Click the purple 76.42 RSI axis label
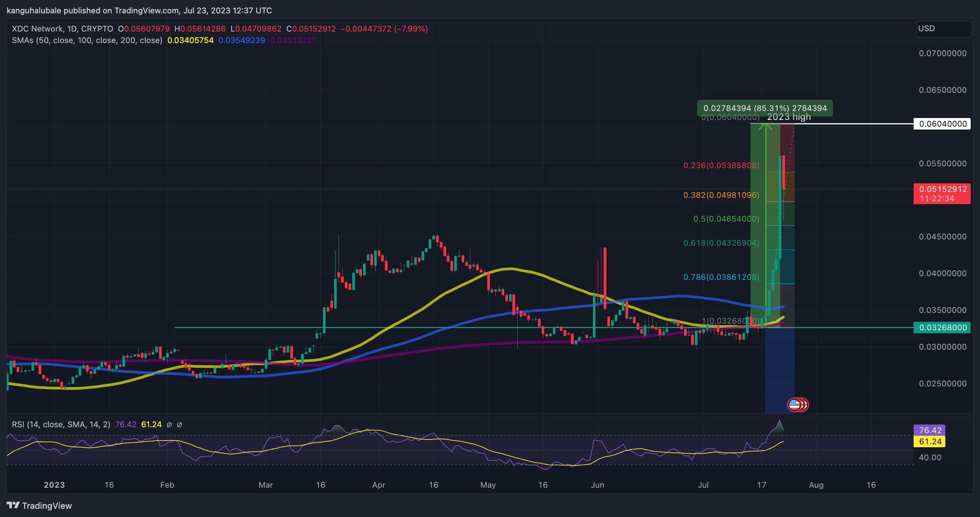 [x=930, y=431]
